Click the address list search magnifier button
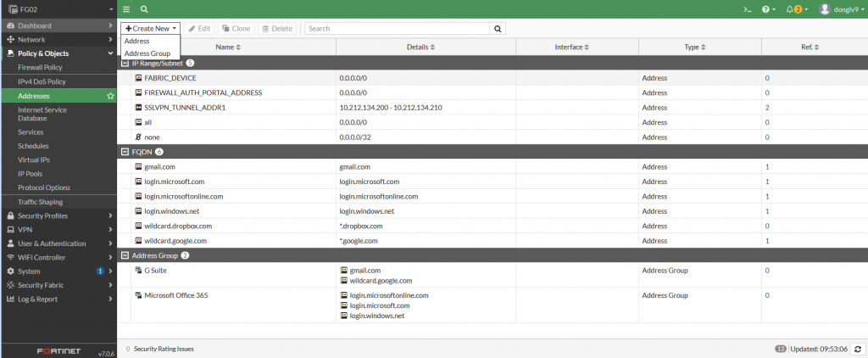 (498, 29)
